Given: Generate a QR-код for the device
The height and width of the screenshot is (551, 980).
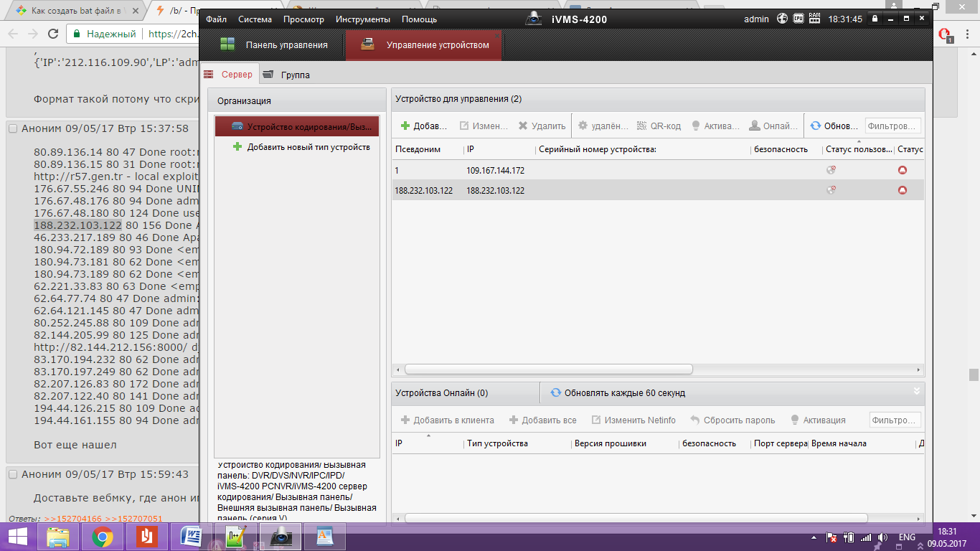Looking at the screenshot, I should pos(659,126).
